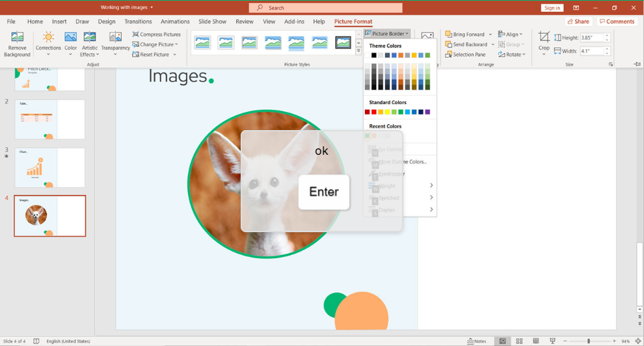The width and height of the screenshot is (644, 346).
Task: Toggle the Notes pane
Action: click(477, 341)
